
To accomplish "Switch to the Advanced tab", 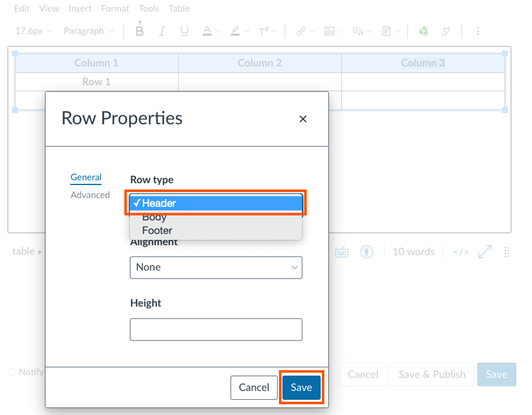I will point(90,195).
